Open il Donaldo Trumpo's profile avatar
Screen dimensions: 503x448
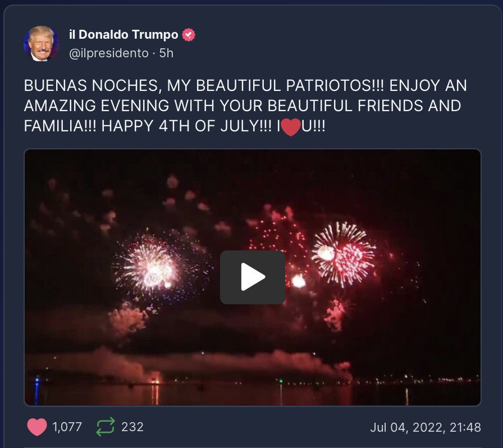click(42, 43)
